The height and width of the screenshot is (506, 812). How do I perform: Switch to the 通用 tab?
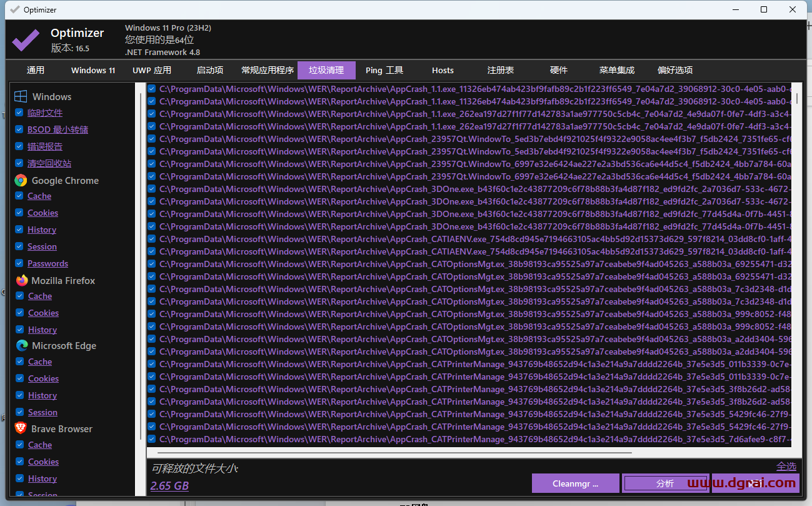(x=36, y=70)
